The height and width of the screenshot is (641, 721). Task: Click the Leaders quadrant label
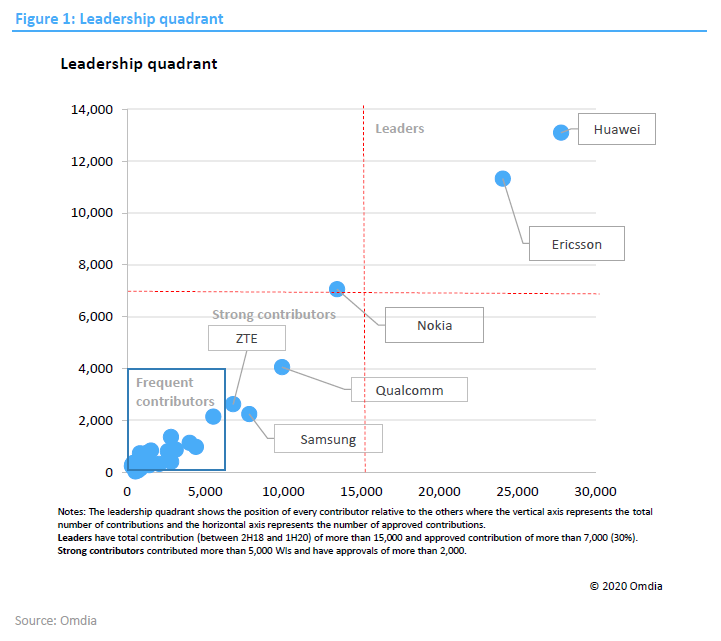coord(400,128)
